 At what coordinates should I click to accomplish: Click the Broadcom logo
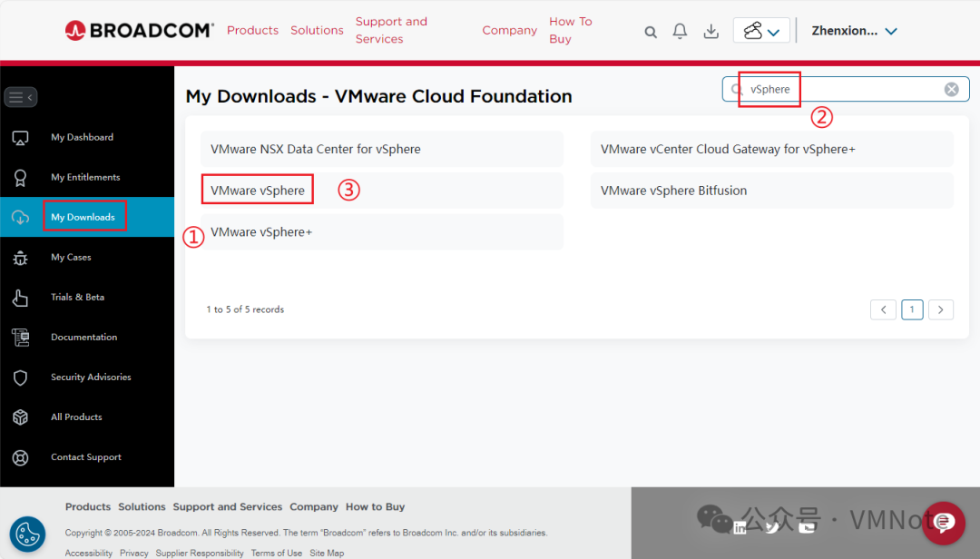pos(140,30)
